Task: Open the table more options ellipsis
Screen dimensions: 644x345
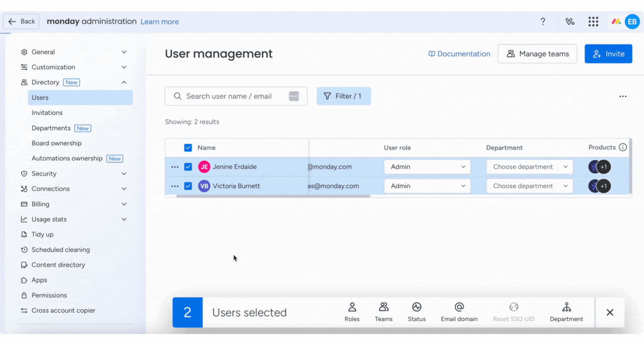Action: (x=623, y=96)
